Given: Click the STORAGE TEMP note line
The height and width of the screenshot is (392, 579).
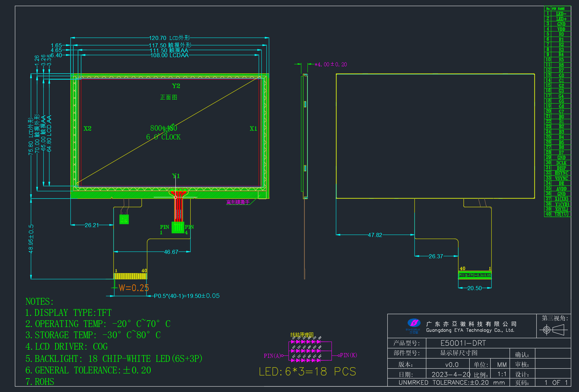Looking at the screenshot, I should coord(93,335).
